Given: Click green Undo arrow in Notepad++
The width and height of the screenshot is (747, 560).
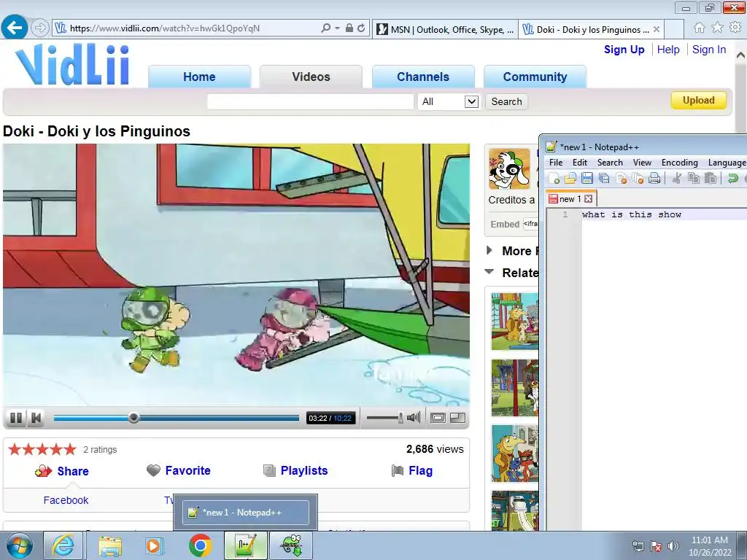Looking at the screenshot, I should click(x=733, y=178).
